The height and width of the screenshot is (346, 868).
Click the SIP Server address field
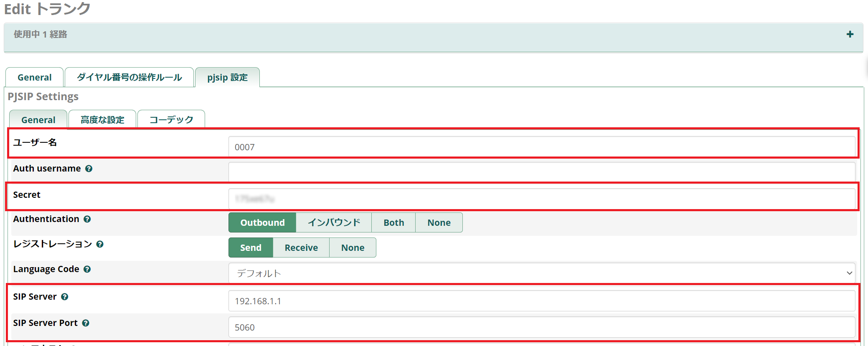[x=541, y=301]
